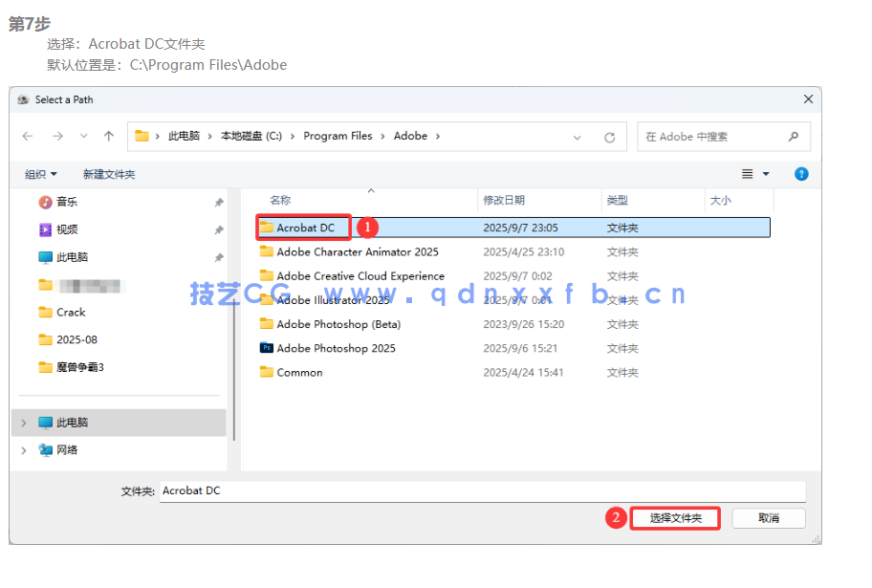872x588 pixels.
Task: Open the Adobe Photoshop 2025 folder icon
Action: (x=267, y=348)
